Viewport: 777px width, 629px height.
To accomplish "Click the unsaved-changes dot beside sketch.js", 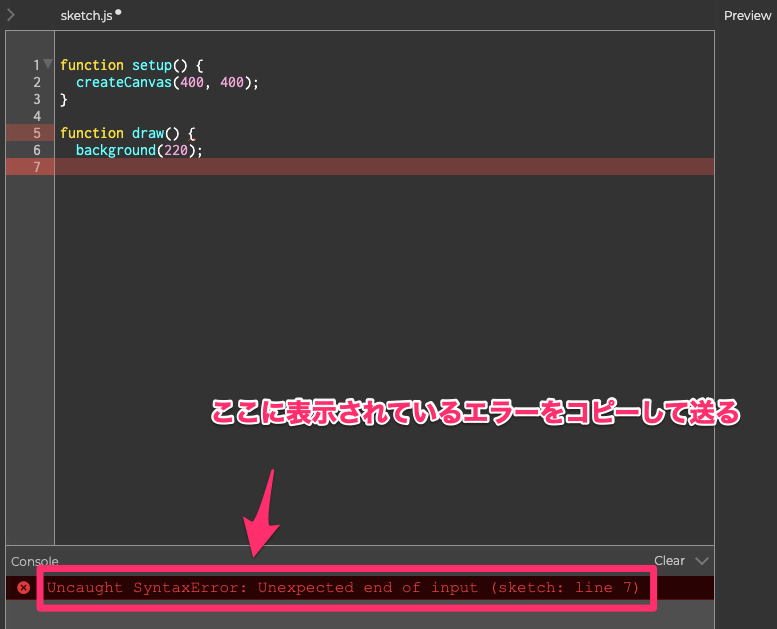I will point(118,13).
